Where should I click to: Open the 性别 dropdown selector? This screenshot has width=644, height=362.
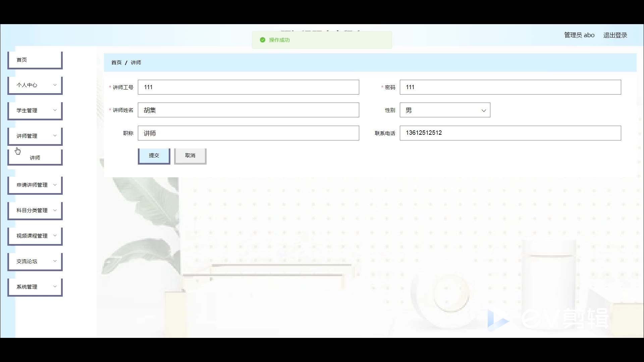point(445,110)
